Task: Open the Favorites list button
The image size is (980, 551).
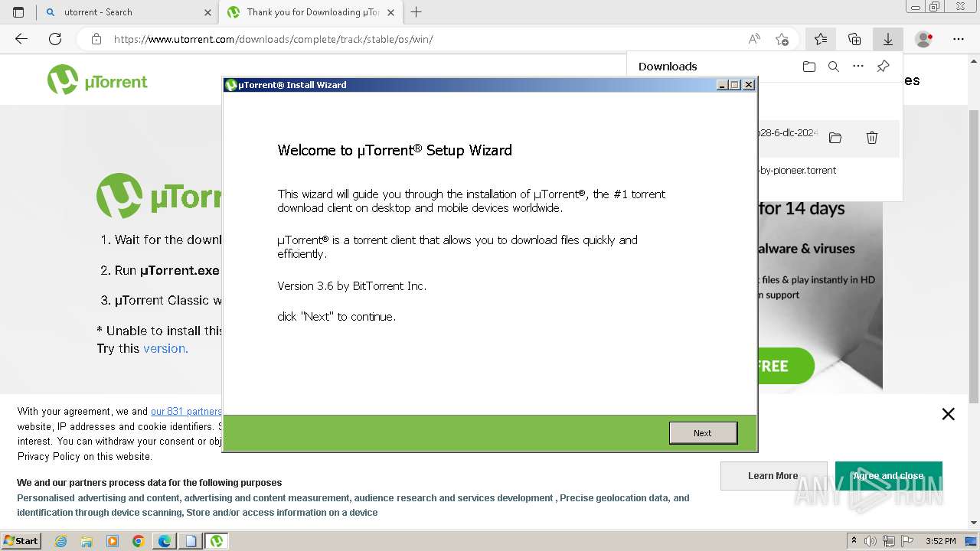Action: coord(821,39)
